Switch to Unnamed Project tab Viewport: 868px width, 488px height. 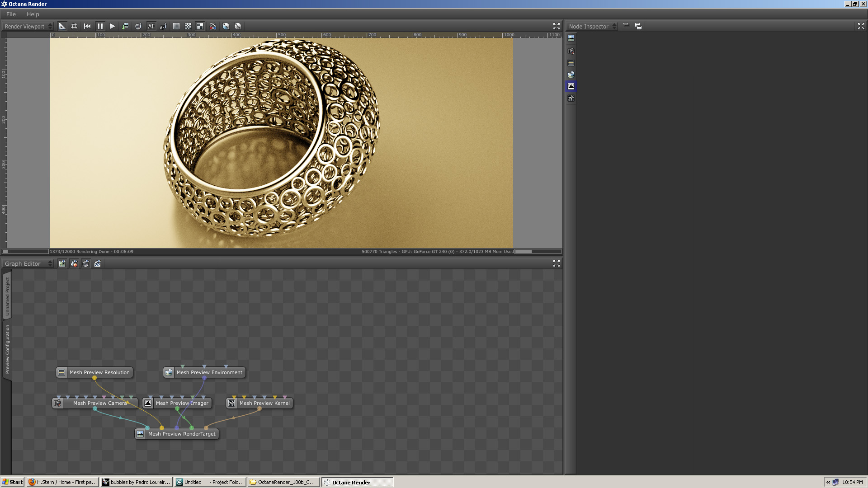click(x=7, y=296)
